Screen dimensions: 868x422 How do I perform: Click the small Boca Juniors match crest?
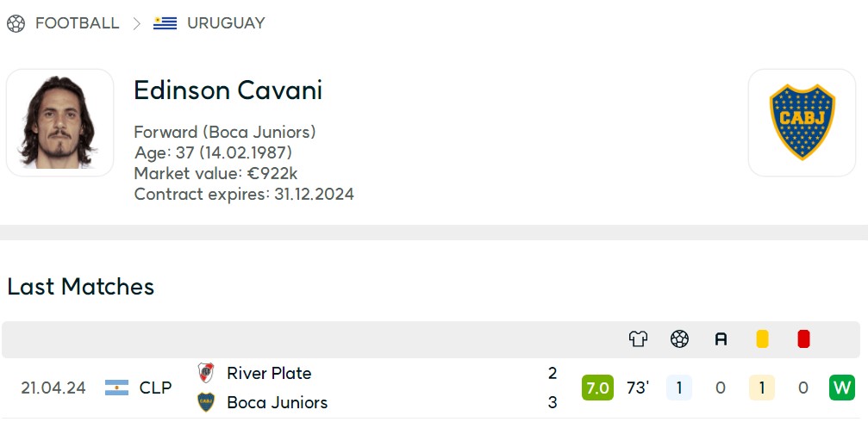pyautogui.click(x=206, y=402)
